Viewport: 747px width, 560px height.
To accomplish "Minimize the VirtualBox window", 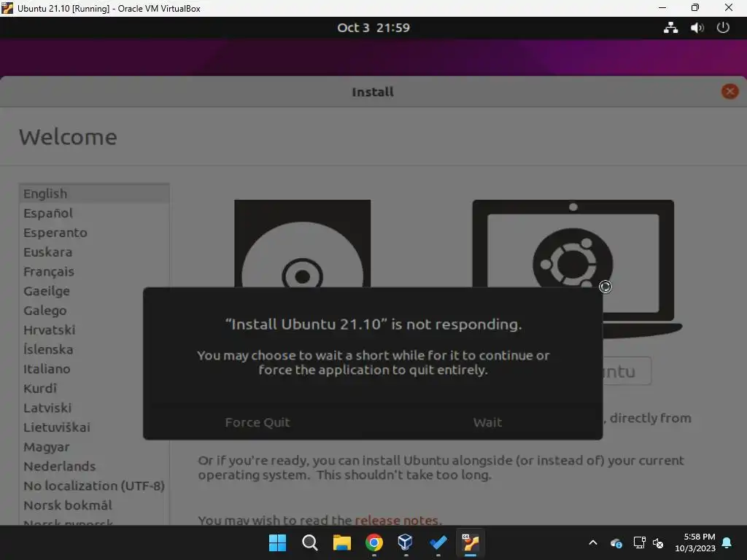I will 662,7.
